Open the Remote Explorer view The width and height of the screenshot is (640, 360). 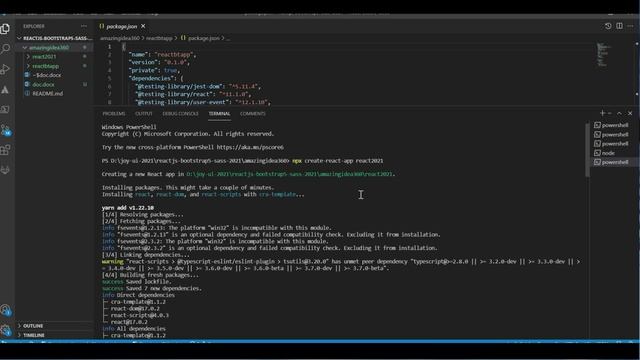click(5, 109)
